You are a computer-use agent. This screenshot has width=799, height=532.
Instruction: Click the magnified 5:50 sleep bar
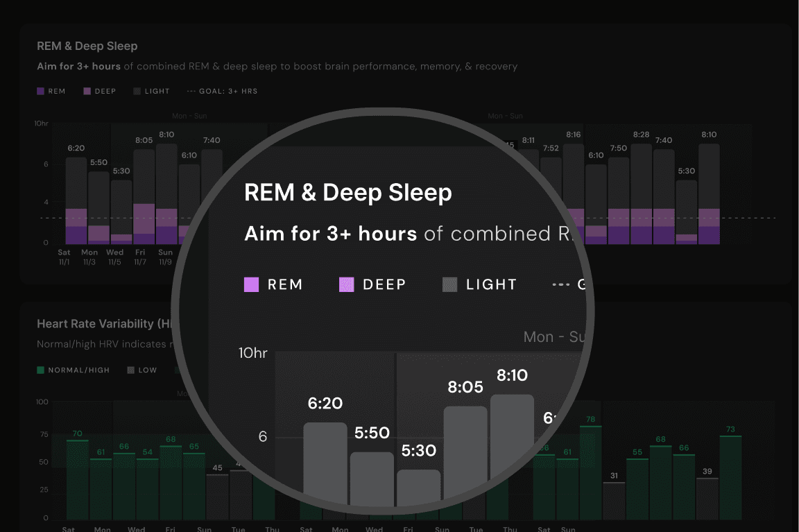(x=372, y=479)
